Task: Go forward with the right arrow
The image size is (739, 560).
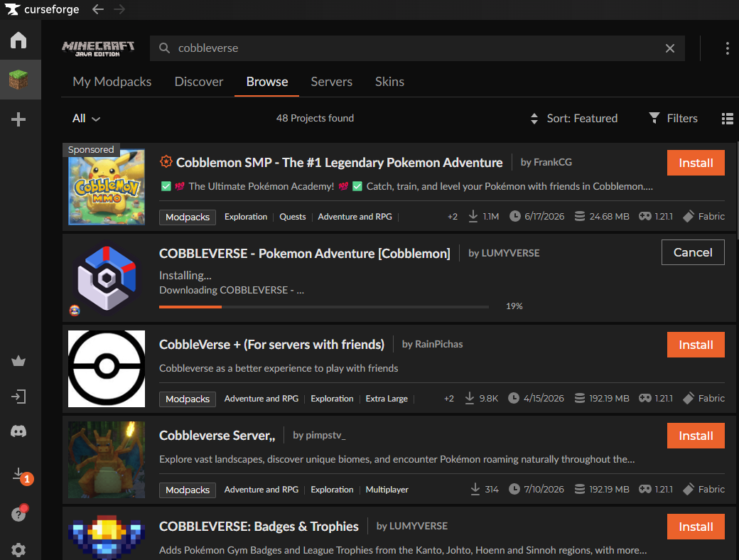Action: tap(119, 9)
